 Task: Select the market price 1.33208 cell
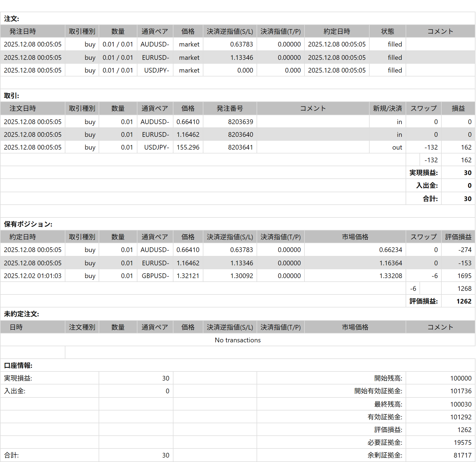[x=390, y=276]
